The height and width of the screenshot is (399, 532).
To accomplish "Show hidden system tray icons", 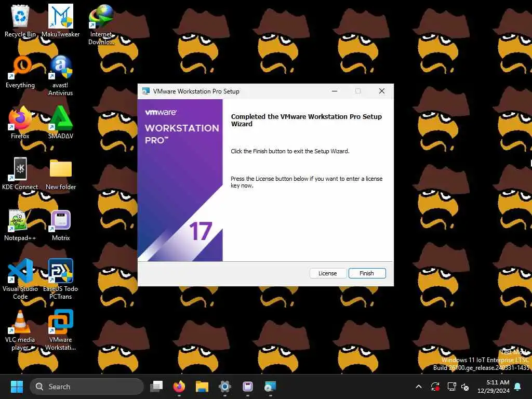I will coord(419,387).
